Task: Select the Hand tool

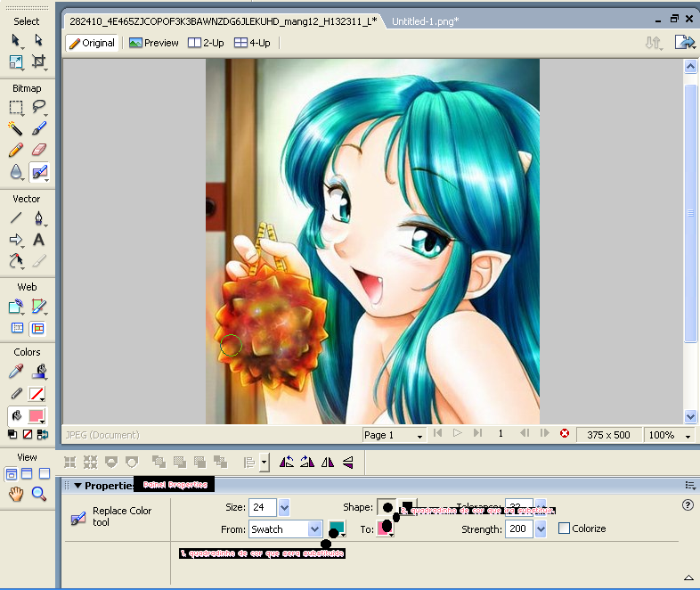Action: pos(16,494)
